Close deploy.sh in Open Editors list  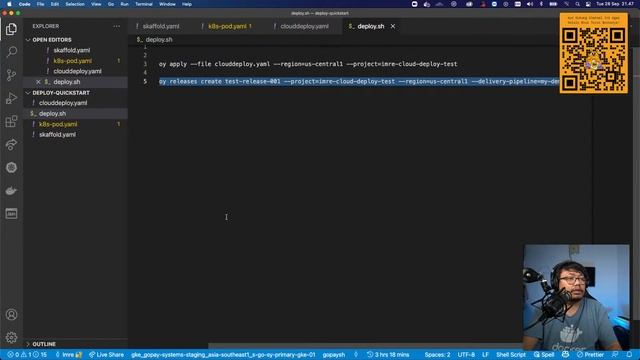point(38,82)
